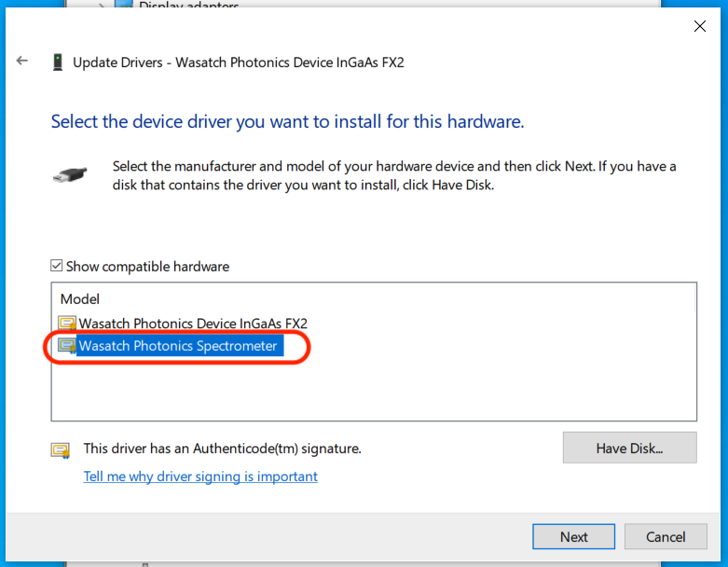Click the Authenticode certificate icon

[61, 449]
